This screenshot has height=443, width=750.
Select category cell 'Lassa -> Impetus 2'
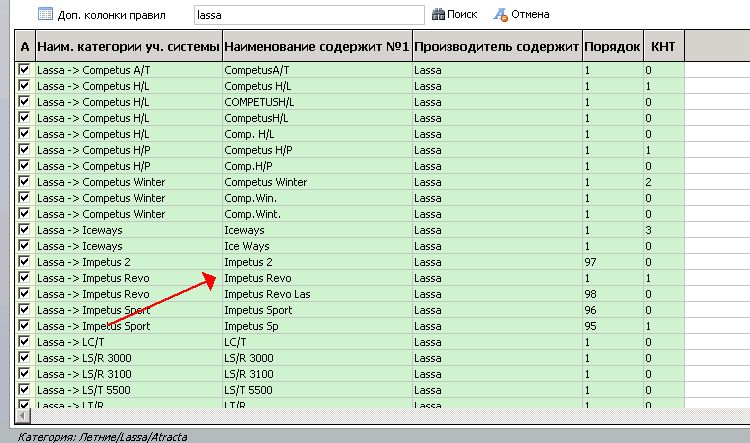point(129,262)
